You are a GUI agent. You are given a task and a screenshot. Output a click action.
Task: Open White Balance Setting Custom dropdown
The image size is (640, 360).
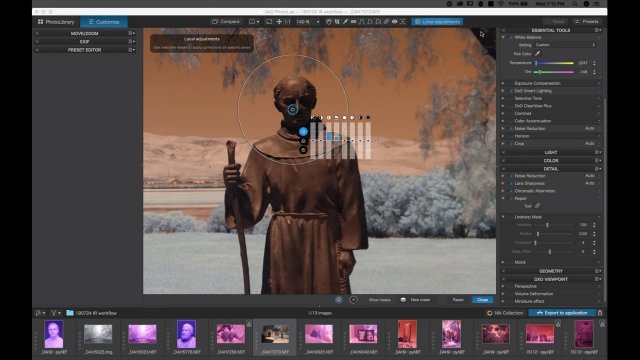pos(565,45)
